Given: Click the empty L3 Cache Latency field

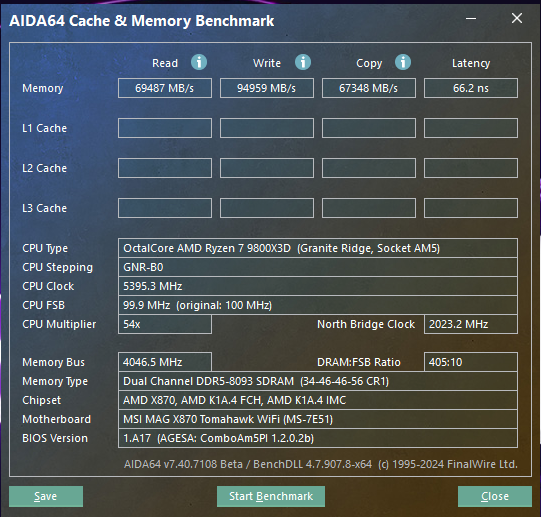Looking at the screenshot, I should point(471,208).
